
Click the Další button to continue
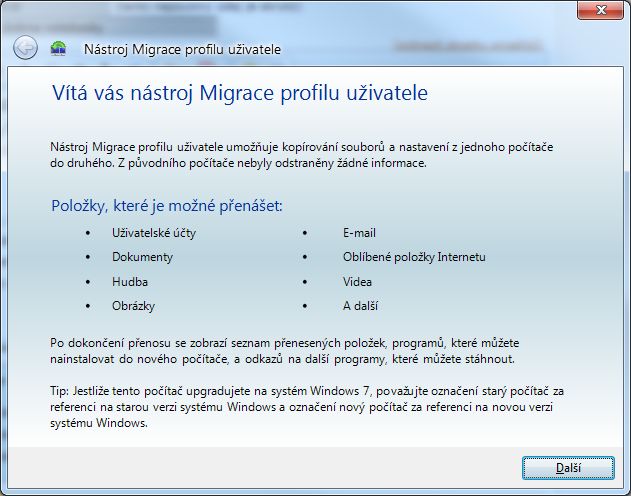click(568, 468)
